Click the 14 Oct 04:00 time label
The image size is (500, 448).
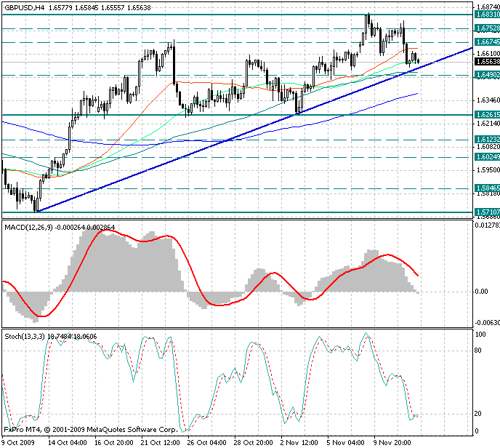tap(68, 443)
